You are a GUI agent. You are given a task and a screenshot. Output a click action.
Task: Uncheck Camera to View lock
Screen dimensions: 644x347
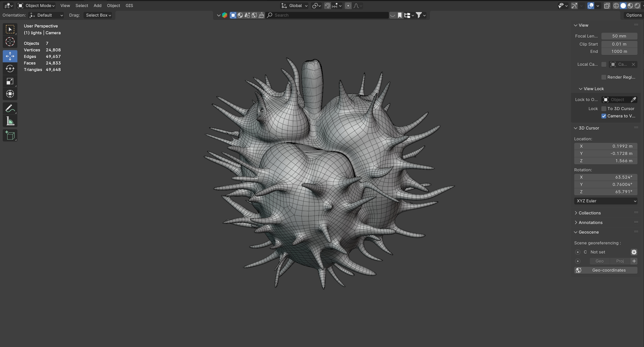(x=604, y=116)
